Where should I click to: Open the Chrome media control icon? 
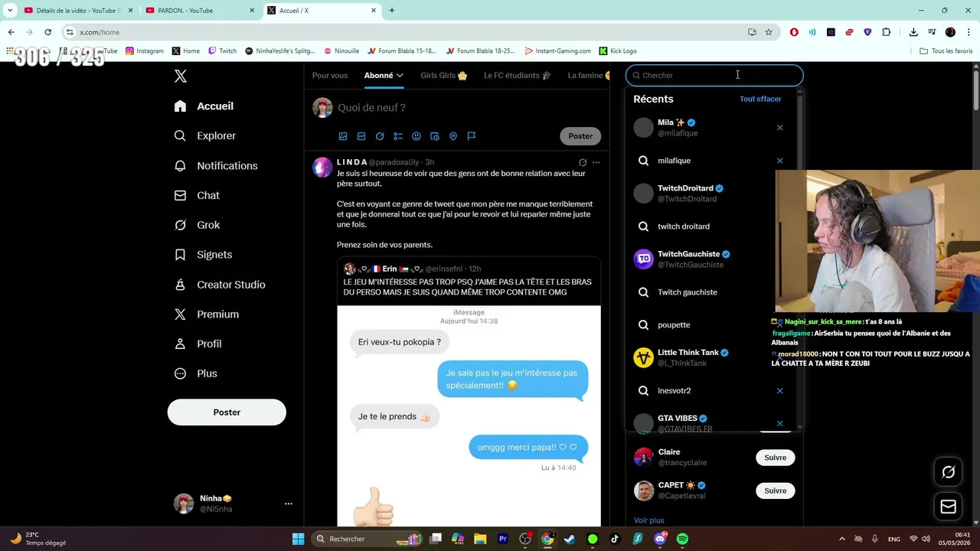coord(932,32)
